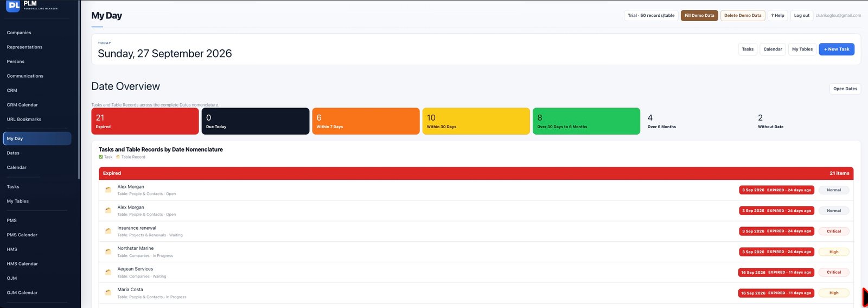This screenshot has height=308, width=868.
Task: Select the red Expired 21 card
Action: click(x=145, y=121)
